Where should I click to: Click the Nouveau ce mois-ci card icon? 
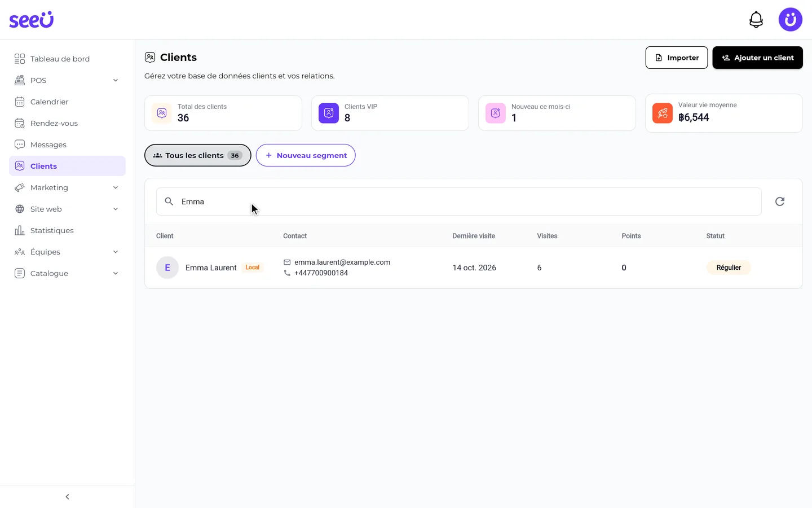point(496,113)
